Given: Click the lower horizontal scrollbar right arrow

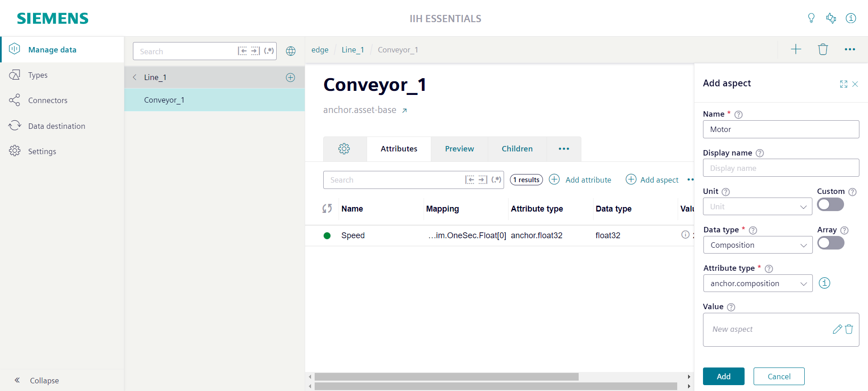Looking at the screenshot, I should 689,386.
